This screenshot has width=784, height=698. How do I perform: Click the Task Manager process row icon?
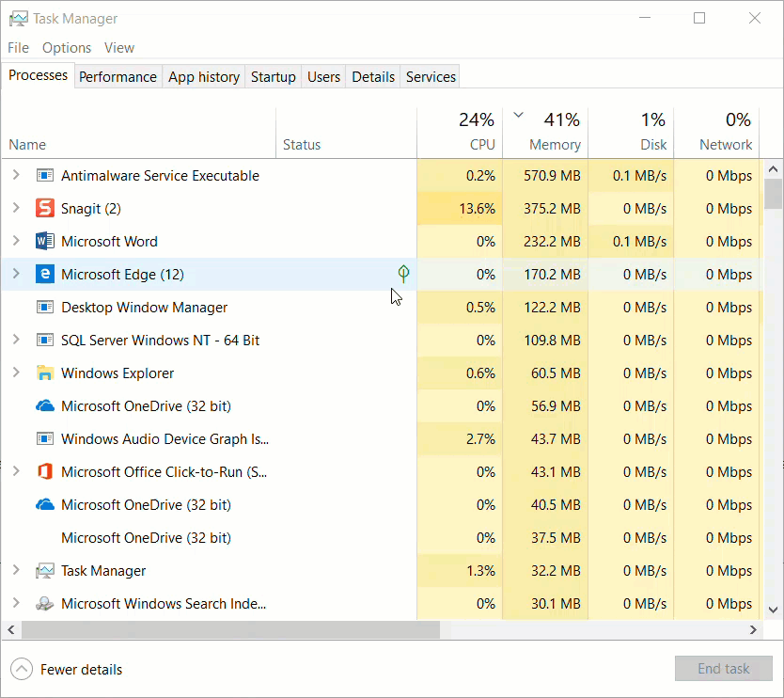45,571
